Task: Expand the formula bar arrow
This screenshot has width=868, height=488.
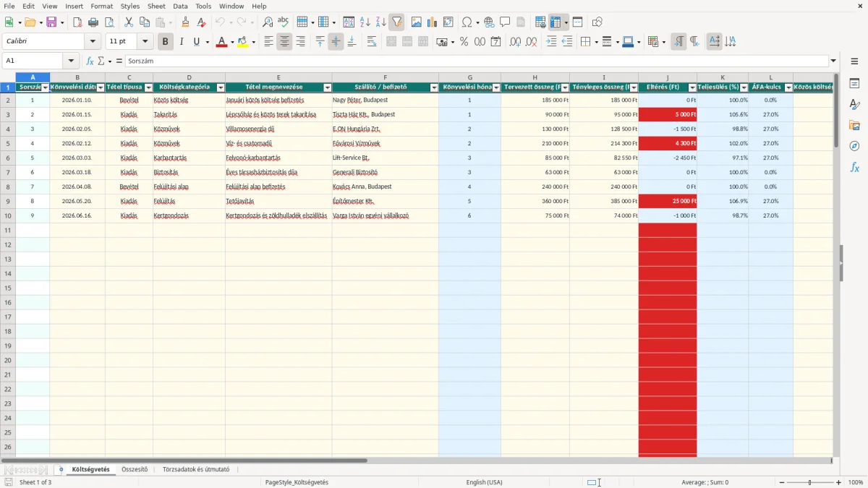Action: coord(833,61)
